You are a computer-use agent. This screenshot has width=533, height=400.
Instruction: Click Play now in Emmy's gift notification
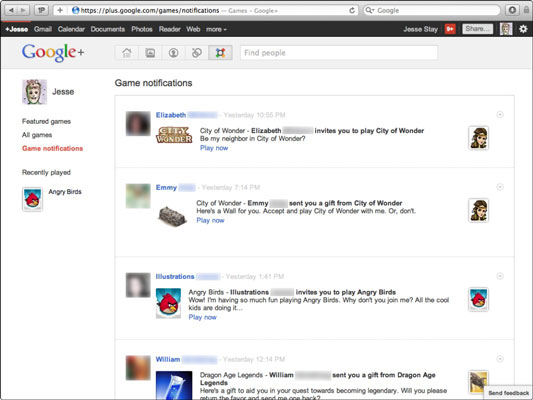pos(210,220)
